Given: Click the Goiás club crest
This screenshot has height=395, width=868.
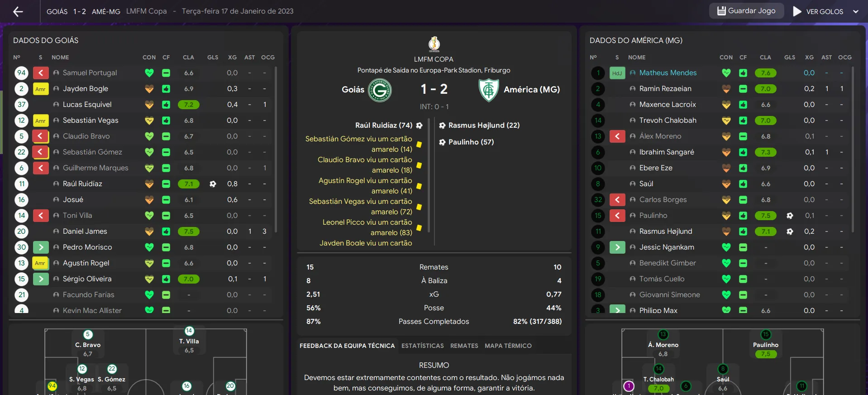Looking at the screenshot, I should point(380,90).
